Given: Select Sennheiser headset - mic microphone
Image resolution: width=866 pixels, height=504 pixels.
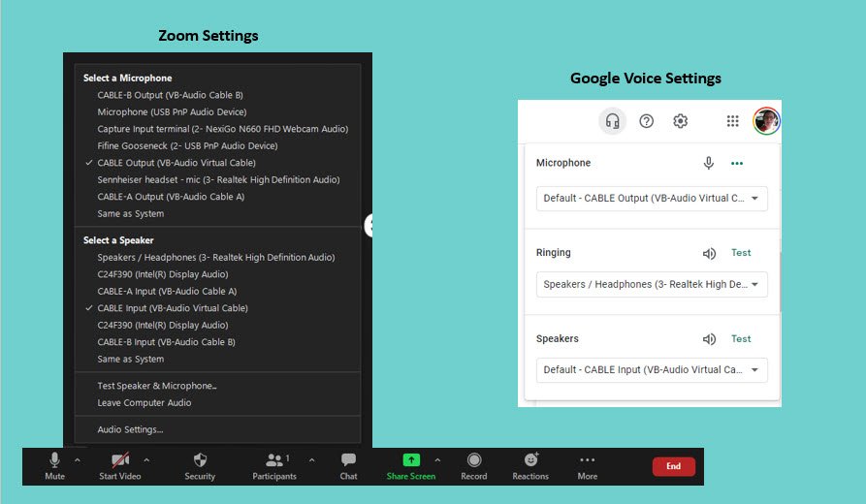Looking at the screenshot, I should [217, 180].
